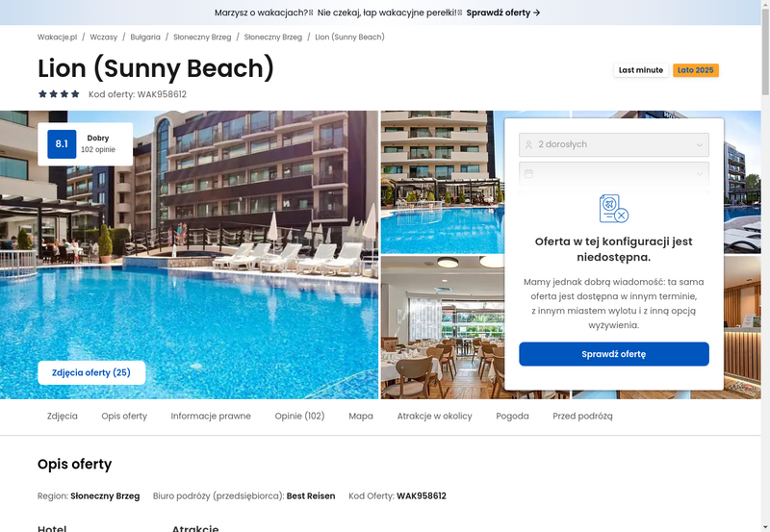Screen dimensions: 770x532
Task: Go to the Mapa tab
Action: [x=361, y=417]
